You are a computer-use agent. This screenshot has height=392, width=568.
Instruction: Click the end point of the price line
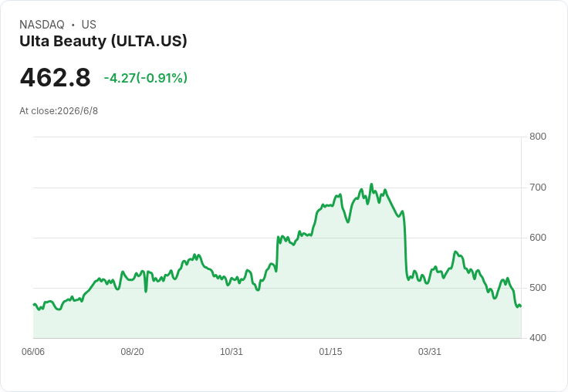[x=521, y=306]
